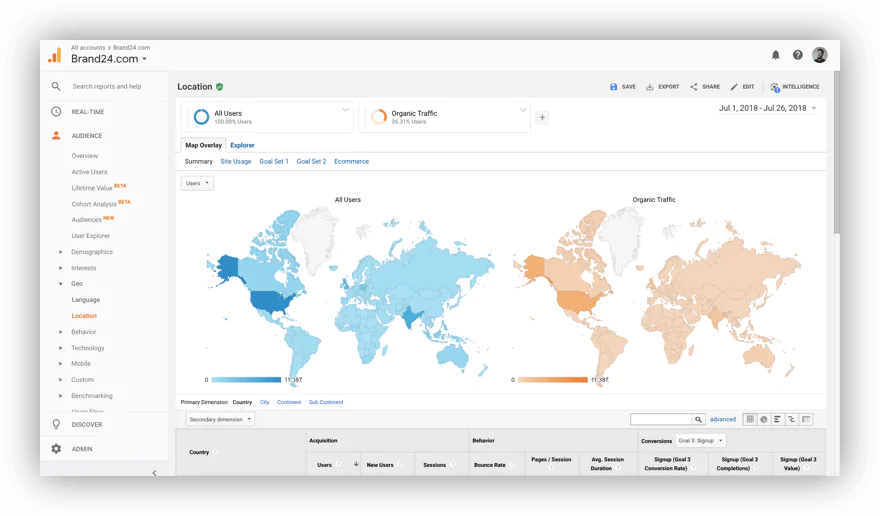This screenshot has height=516, width=880.
Task: Click the Search reports and help field
Action: pyautogui.click(x=107, y=86)
